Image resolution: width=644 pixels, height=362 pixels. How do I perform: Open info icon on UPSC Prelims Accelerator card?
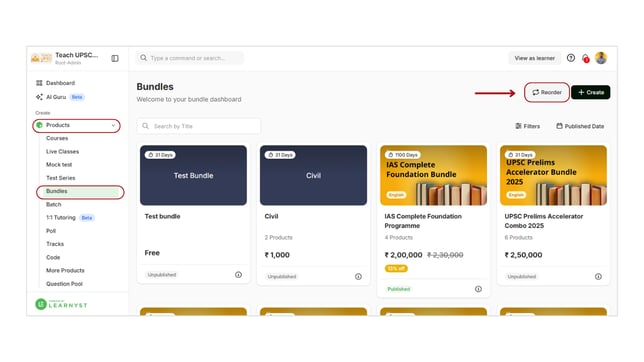[x=598, y=277]
